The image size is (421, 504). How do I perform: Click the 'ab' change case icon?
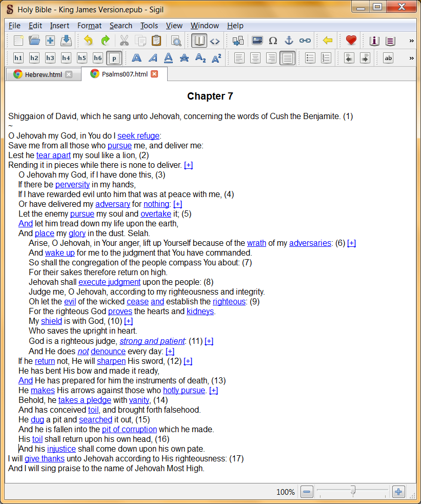[x=388, y=58]
